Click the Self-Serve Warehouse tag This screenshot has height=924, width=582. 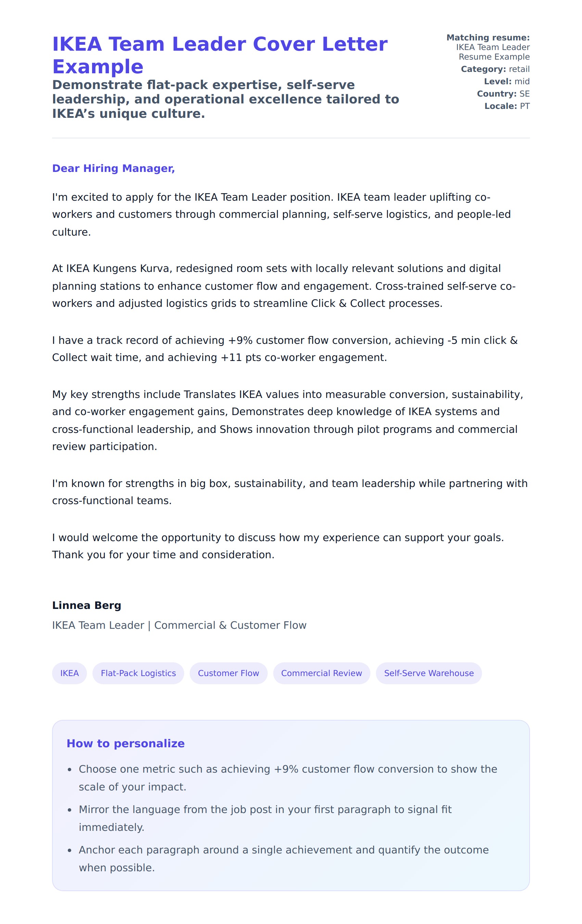(429, 673)
